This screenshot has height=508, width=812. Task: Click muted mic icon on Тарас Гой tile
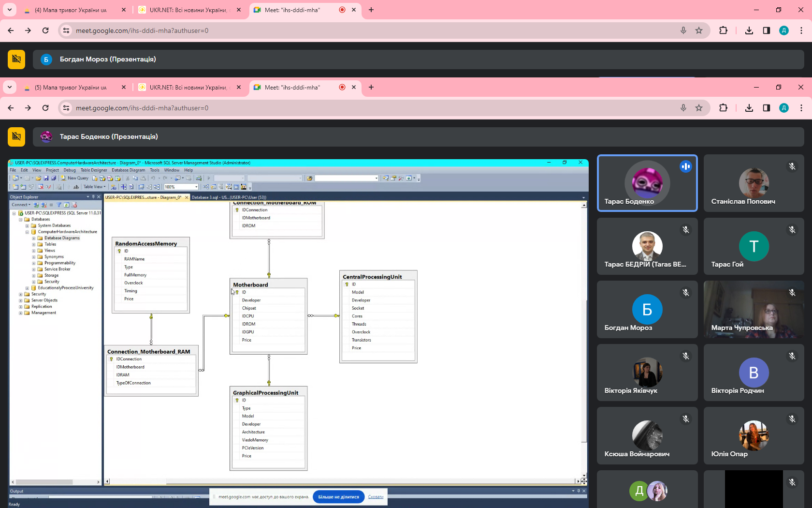(792, 230)
